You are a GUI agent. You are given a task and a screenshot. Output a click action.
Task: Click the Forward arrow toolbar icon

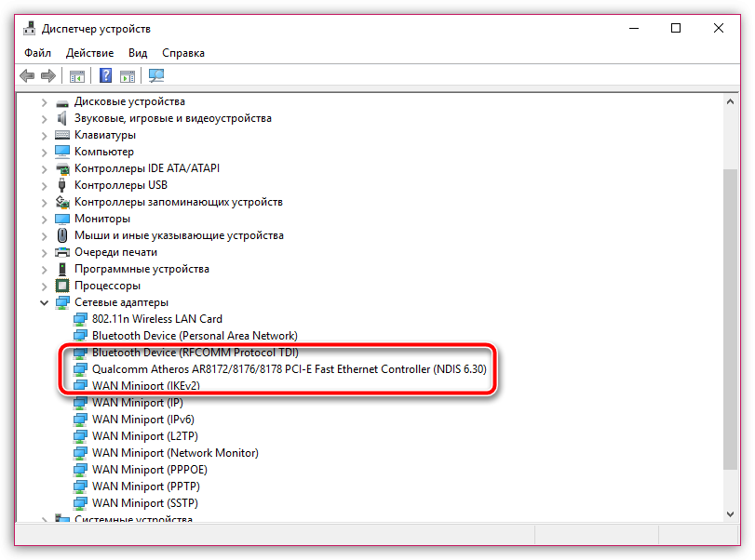47,76
